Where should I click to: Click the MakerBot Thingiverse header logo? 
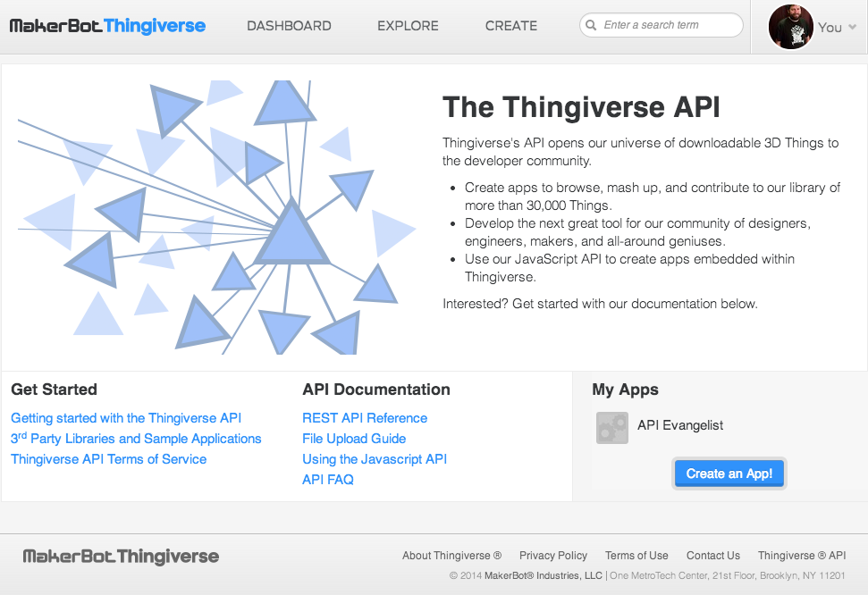(107, 26)
